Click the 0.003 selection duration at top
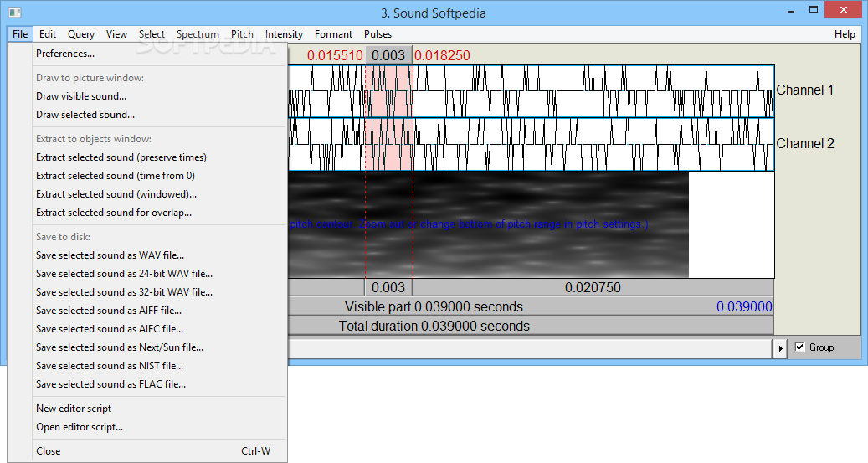Image resolution: width=868 pixels, height=463 pixels. (388, 55)
